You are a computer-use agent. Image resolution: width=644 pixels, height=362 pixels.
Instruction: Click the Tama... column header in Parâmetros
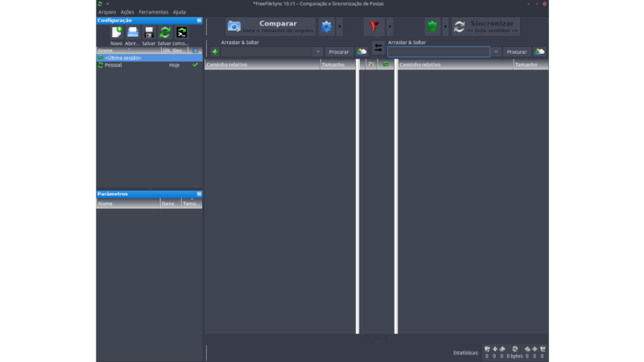(192, 204)
